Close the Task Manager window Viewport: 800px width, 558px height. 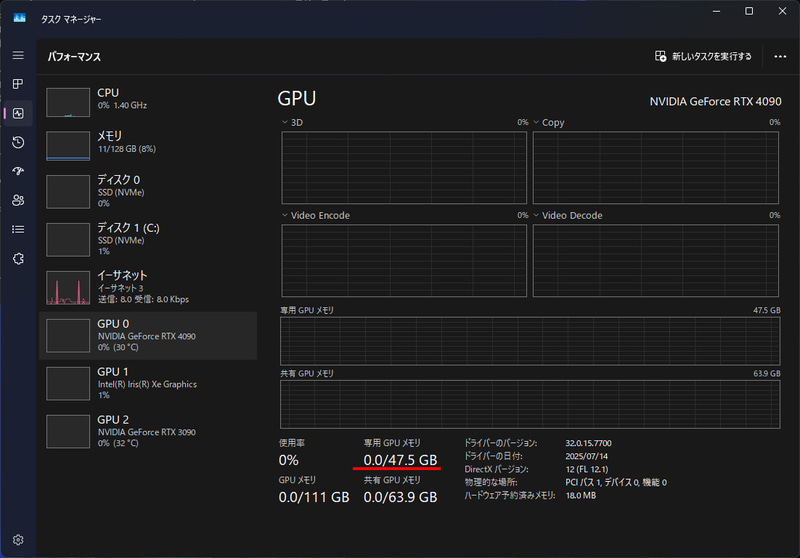[782, 11]
